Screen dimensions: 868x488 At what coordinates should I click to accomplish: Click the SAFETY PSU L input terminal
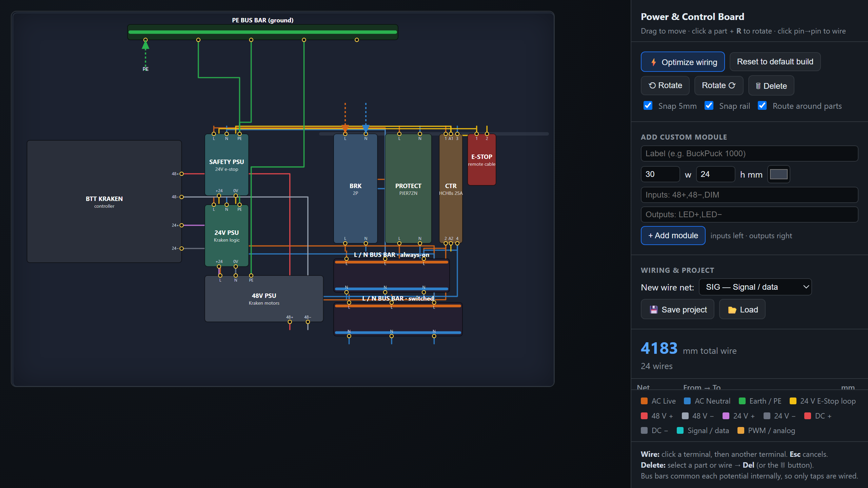(214, 134)
